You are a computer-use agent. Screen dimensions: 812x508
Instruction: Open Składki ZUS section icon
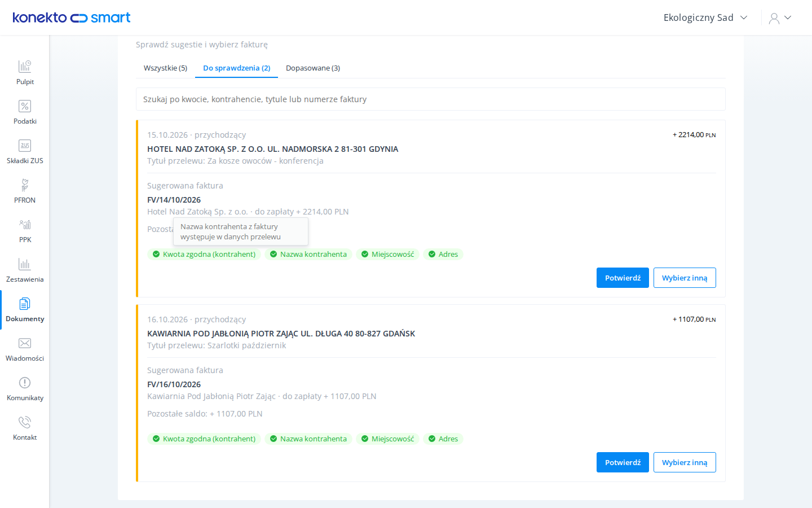click(25, 146)
